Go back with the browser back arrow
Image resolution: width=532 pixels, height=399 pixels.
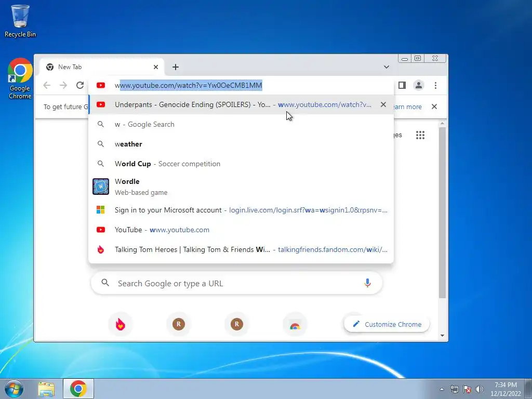point(47,85)
